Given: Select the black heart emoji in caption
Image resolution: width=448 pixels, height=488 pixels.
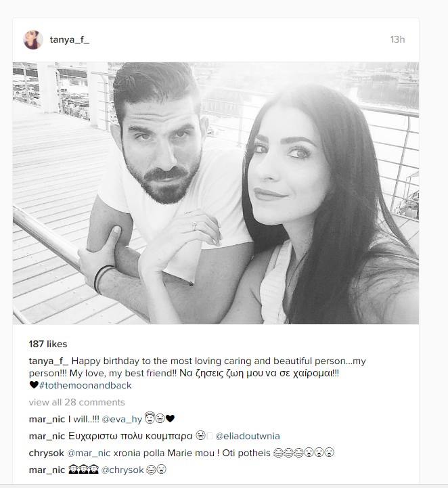Looking at the screenshot, I should coord(34,385).
